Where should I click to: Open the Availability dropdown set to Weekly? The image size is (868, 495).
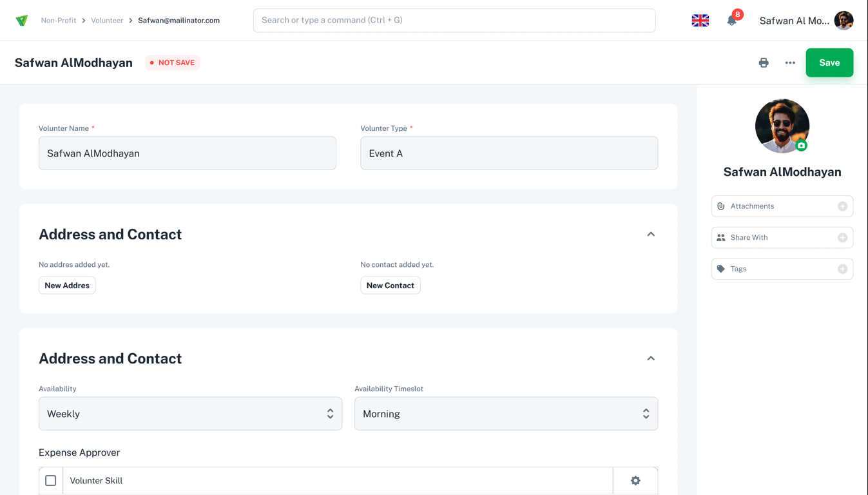point(190,414)
